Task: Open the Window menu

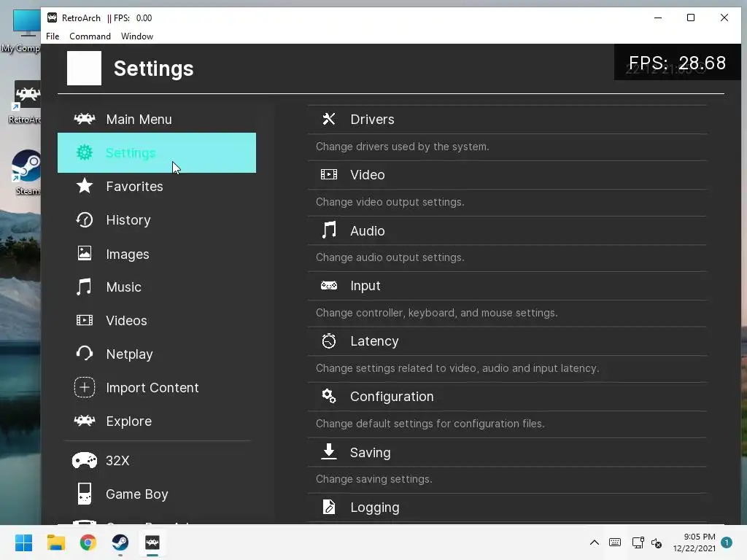Action: 136,36
